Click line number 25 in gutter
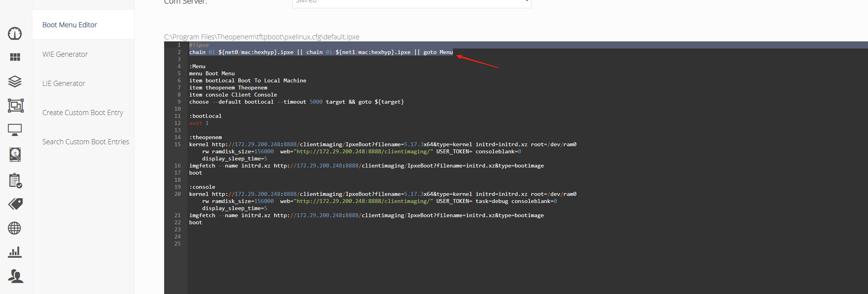The width and height of the screenshot is (868, 294). click(x=178, y=244)
